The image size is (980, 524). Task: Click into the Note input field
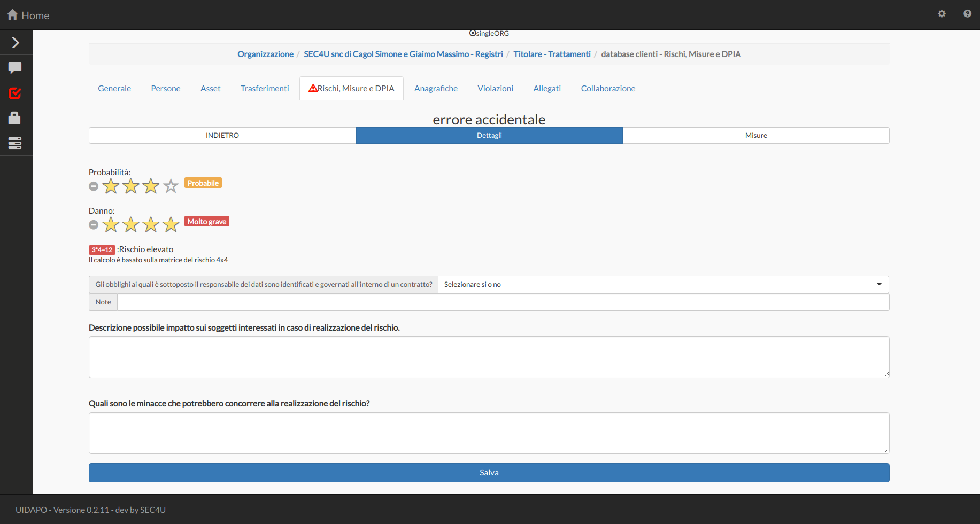tap(503, 302)
